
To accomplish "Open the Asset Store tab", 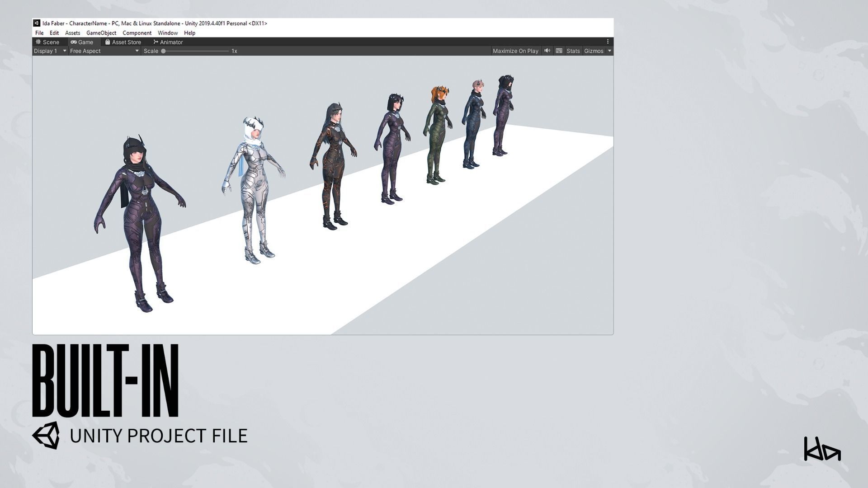I will tap(123, 42).
